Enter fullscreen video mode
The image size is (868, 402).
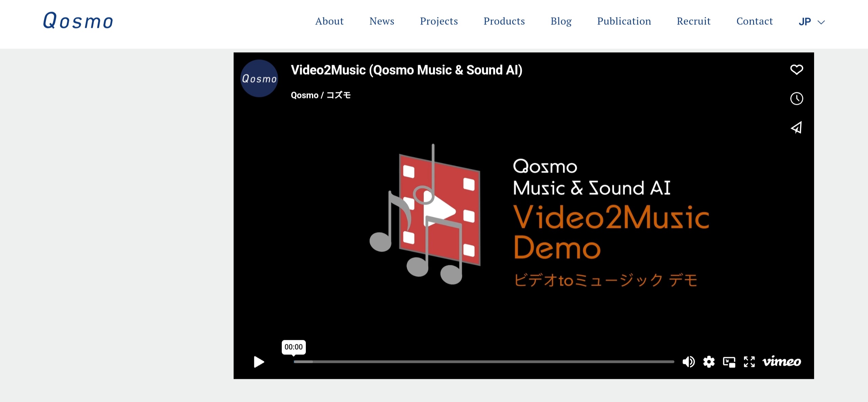tap(749, 362)
